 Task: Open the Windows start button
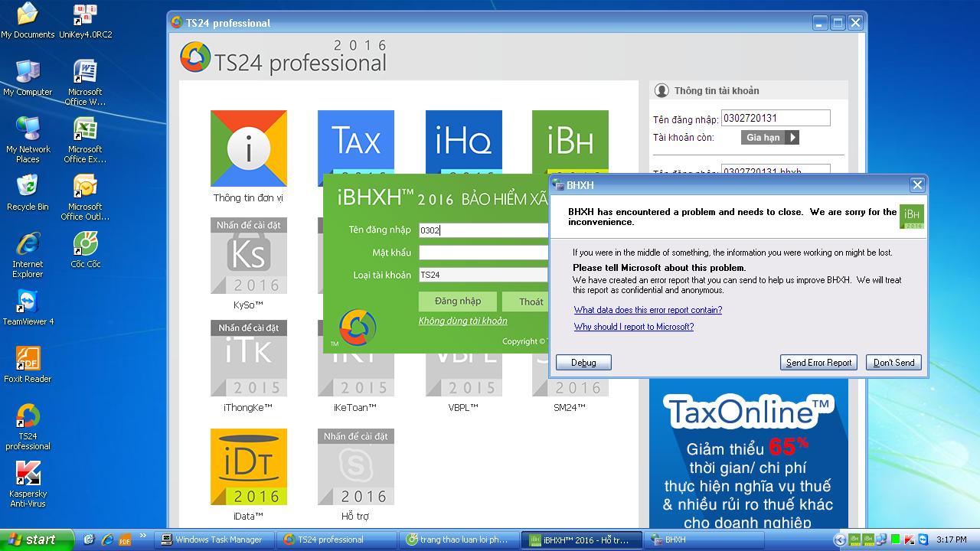[x=37, y=540]
